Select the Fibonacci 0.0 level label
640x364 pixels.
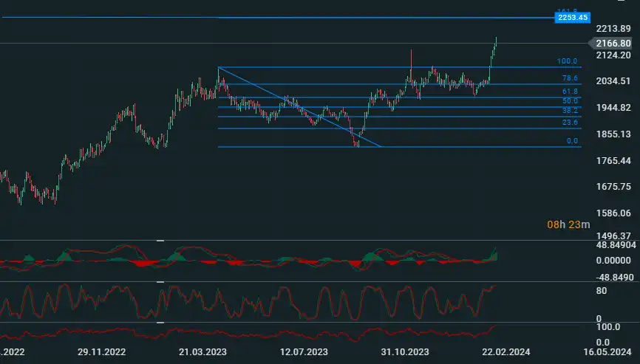[x=571, y=141]
